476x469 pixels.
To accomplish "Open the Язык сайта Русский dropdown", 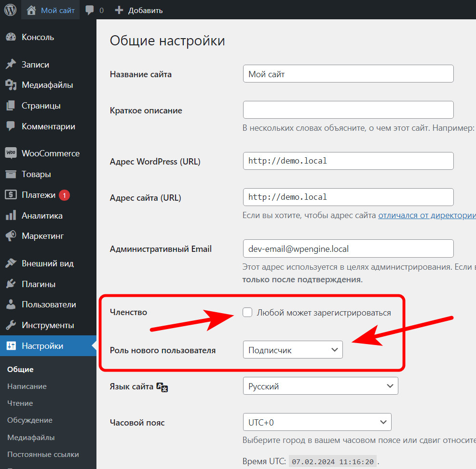I will (x=321, y=386).
